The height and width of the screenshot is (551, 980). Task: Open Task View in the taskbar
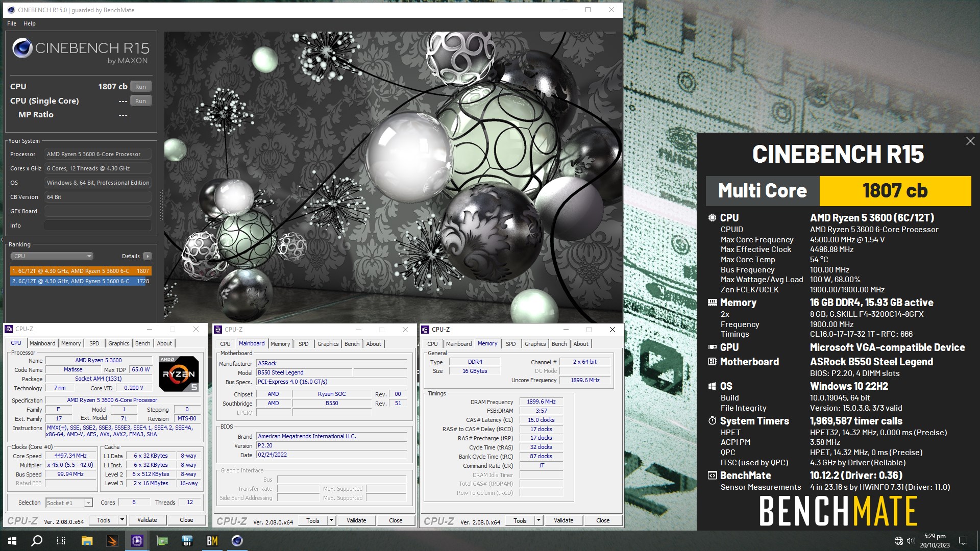point(61,541)
